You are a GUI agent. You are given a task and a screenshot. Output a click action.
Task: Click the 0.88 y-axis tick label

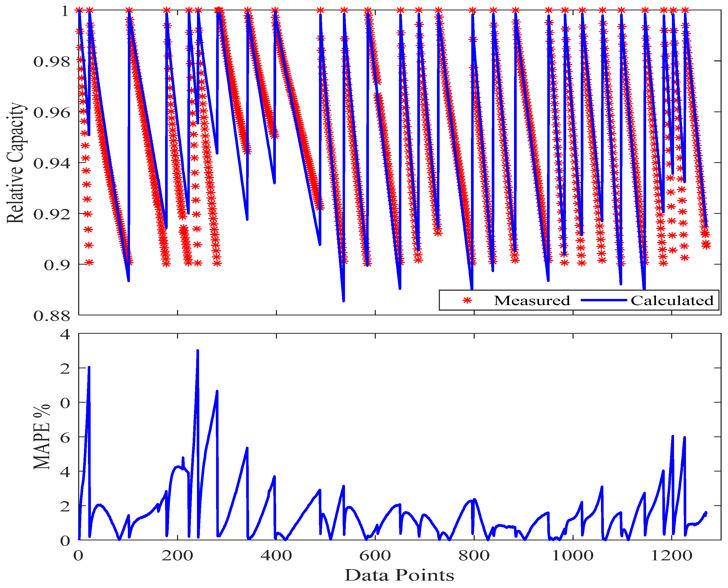tap(52, 316)
